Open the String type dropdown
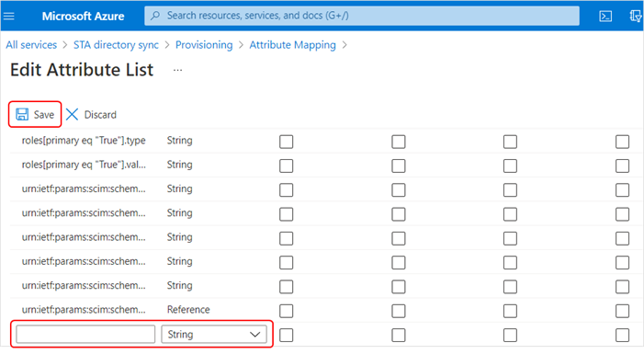644x354 pixels. 214,335
